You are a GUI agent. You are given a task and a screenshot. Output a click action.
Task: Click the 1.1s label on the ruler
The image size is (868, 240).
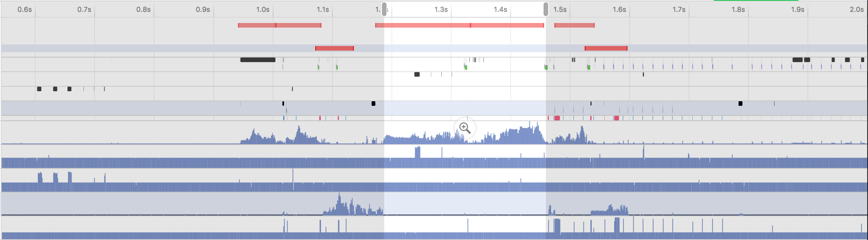(x=323, y=9)
